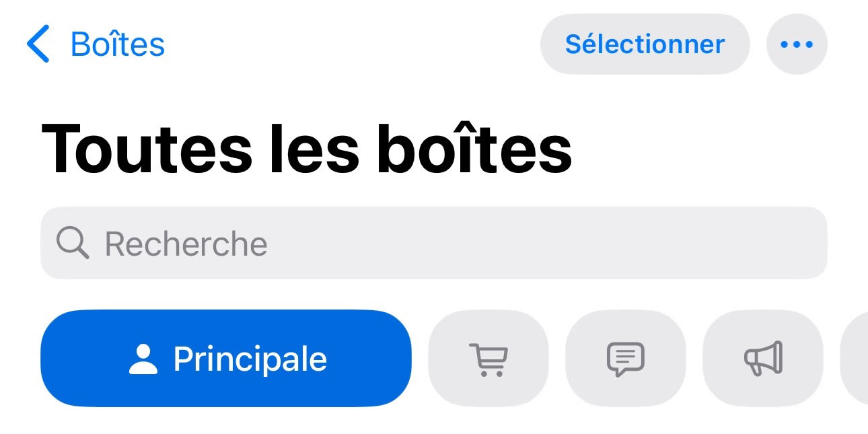Screen dimensions: 868x434
Task: Show the megaphone Promotions category
Action: (x=763, y=358)
